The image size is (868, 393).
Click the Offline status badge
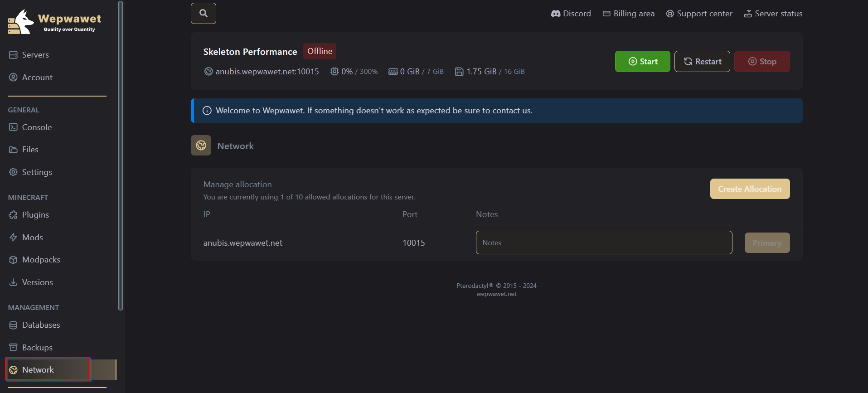click(x=320, y=51)
